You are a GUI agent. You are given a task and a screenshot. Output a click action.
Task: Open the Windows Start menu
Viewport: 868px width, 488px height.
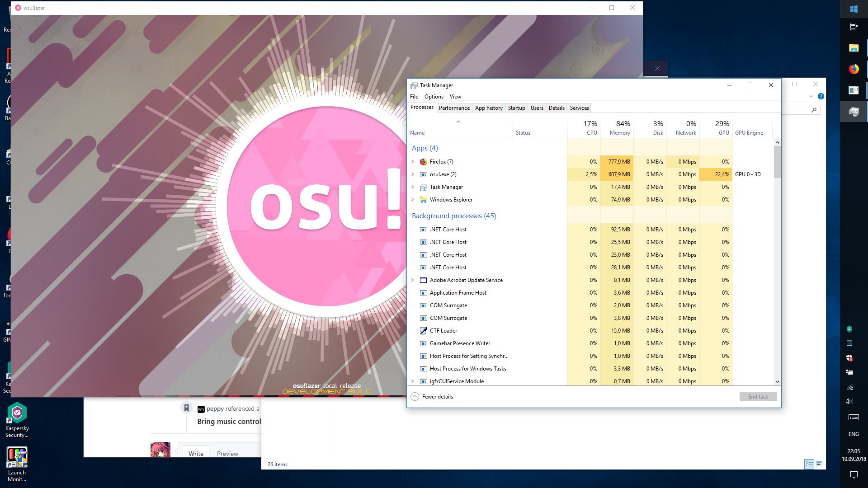click(854, 9)
